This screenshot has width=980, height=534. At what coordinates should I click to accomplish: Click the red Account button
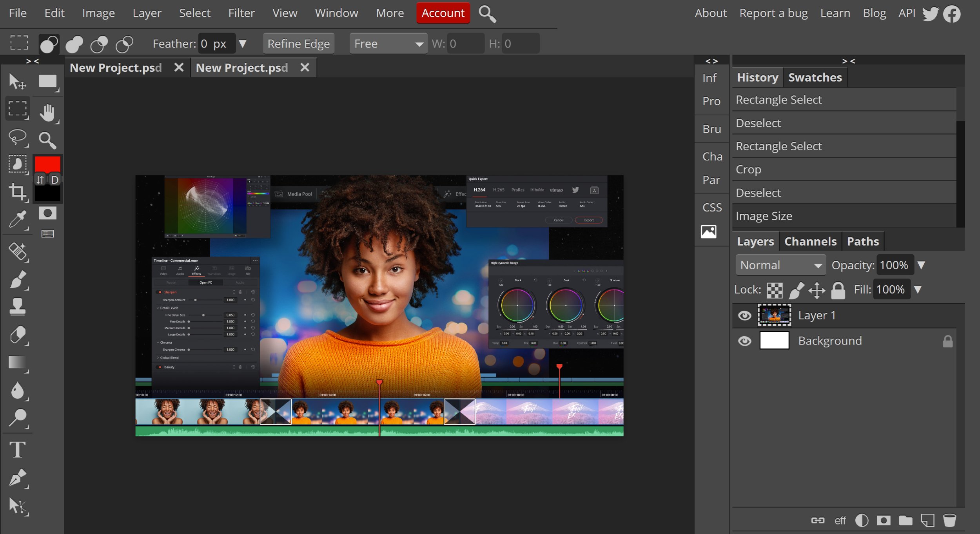tap(443, 13)
